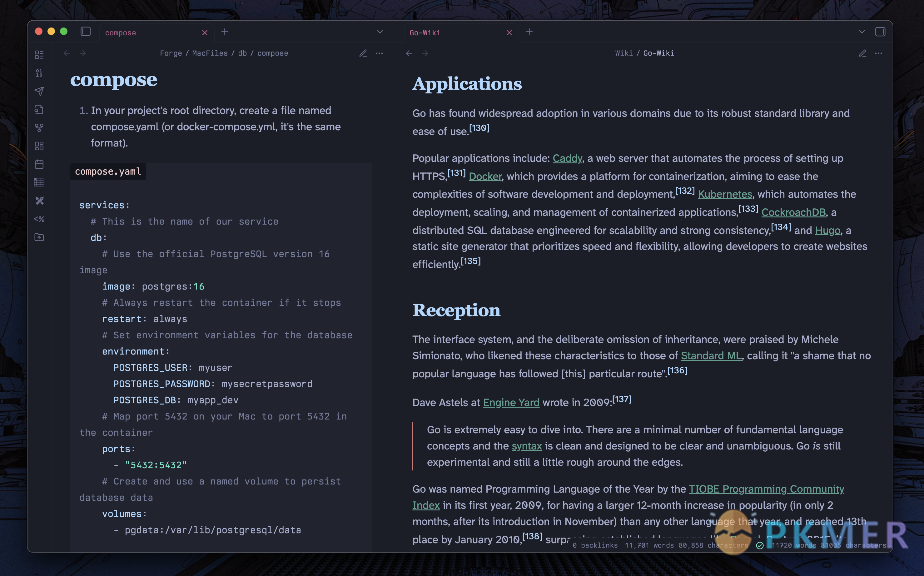924x576 pixels.
Task: Open the canvas dashboard grid icon
Action: tap(39, 146)
